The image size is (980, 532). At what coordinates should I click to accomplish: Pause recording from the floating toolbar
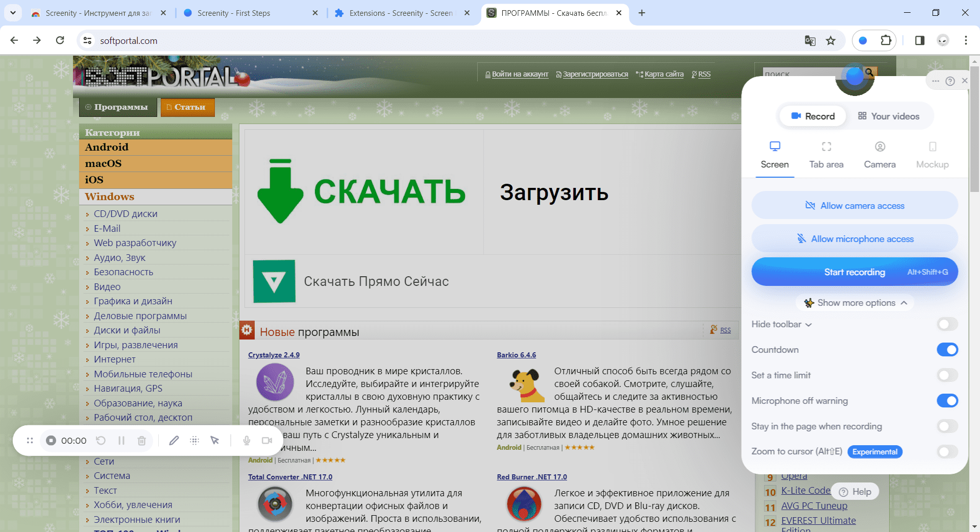121,440
